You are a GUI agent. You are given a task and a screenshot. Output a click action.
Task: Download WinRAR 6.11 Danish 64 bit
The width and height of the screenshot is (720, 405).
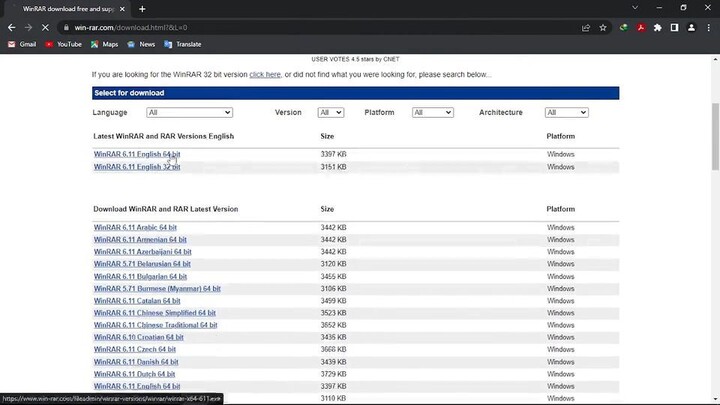(136, 362)
